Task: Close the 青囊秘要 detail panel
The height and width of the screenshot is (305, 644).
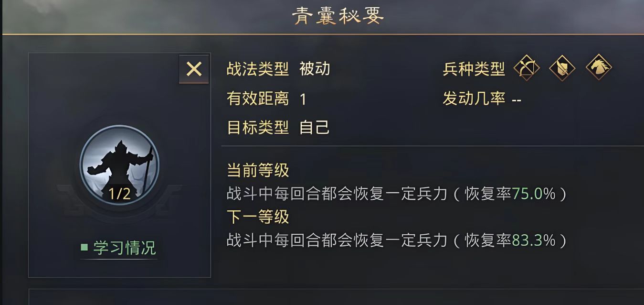Action: click(193, 69)
